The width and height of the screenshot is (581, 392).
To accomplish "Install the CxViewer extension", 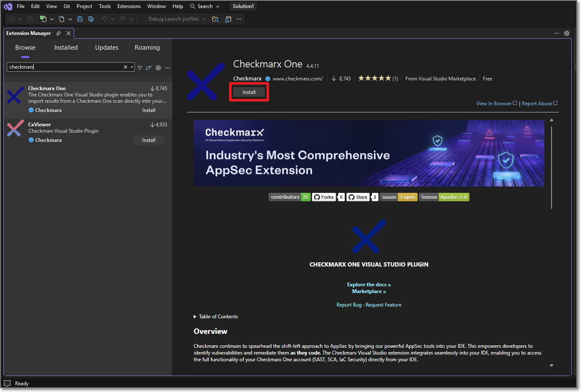I will (x=149, y=140).
